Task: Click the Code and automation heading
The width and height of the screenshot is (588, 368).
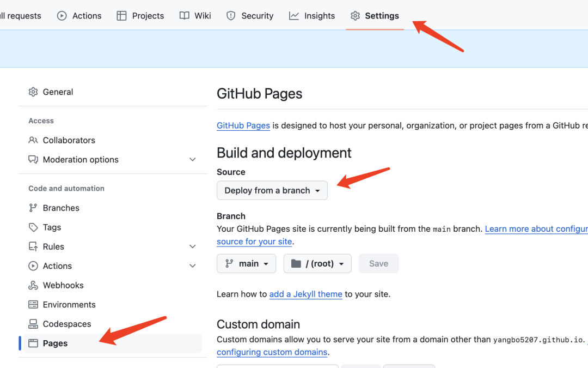Action: [x=66, y=189]
